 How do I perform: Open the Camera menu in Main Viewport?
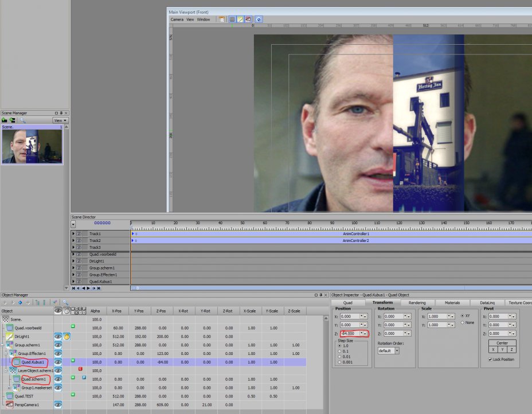click(176, 19)
